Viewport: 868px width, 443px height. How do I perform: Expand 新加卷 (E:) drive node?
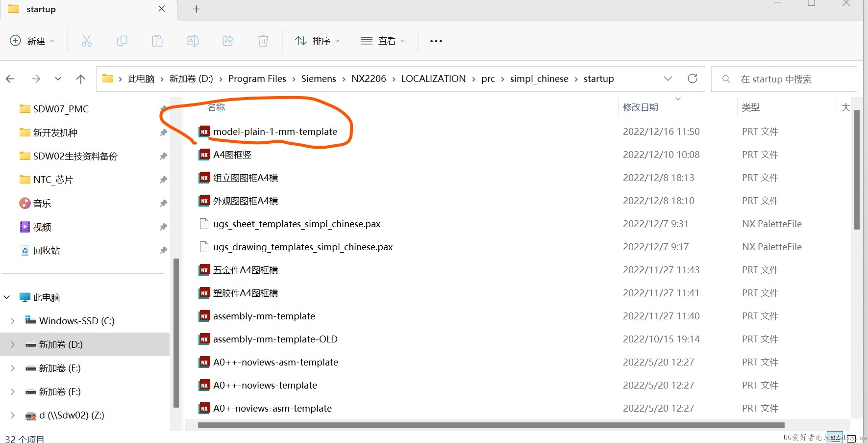click(13, 368)
